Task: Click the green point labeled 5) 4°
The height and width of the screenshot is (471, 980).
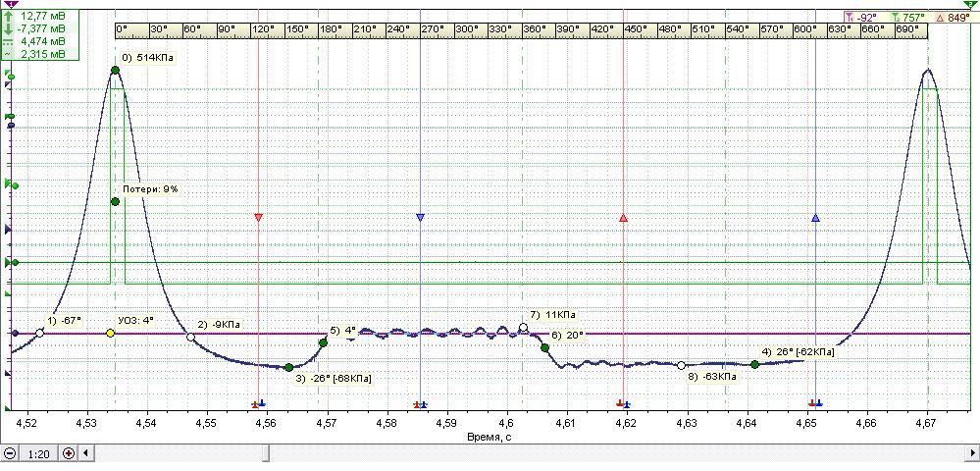Action: (323, 342)
